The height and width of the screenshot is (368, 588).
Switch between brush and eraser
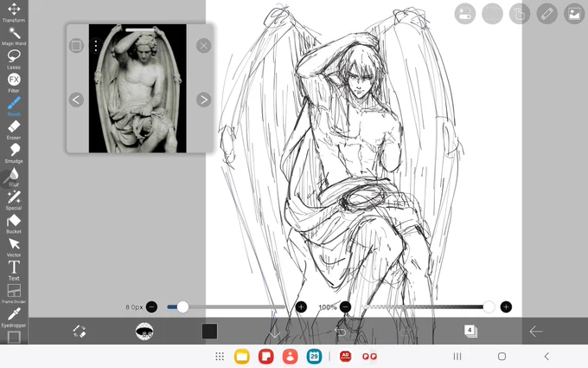(80, 331)
